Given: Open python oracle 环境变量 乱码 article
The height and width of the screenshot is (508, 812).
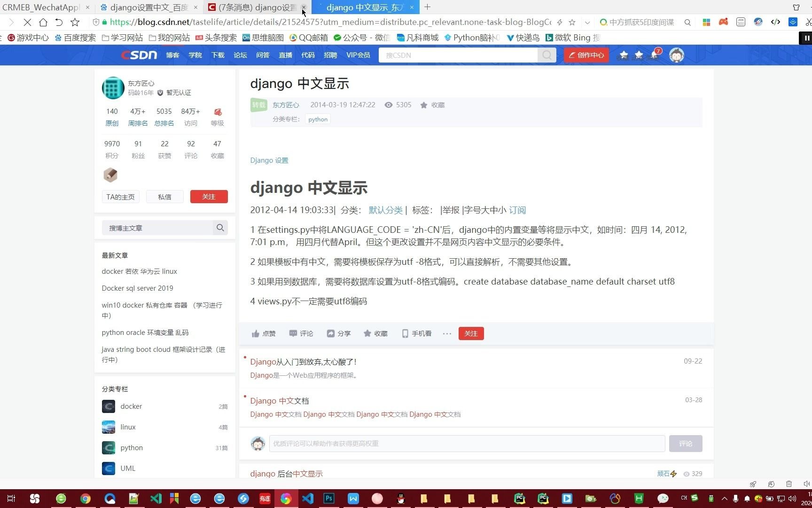Looking at the screenshot, I should pyautogui.click(x=145, y=333).
